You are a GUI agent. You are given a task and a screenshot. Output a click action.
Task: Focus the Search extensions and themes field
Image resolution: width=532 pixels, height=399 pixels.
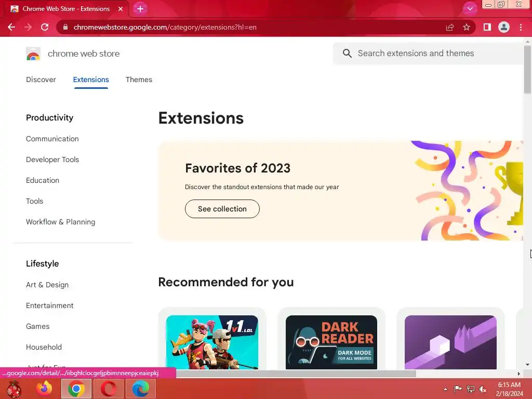pyautogui.click(x=428, y=54)
